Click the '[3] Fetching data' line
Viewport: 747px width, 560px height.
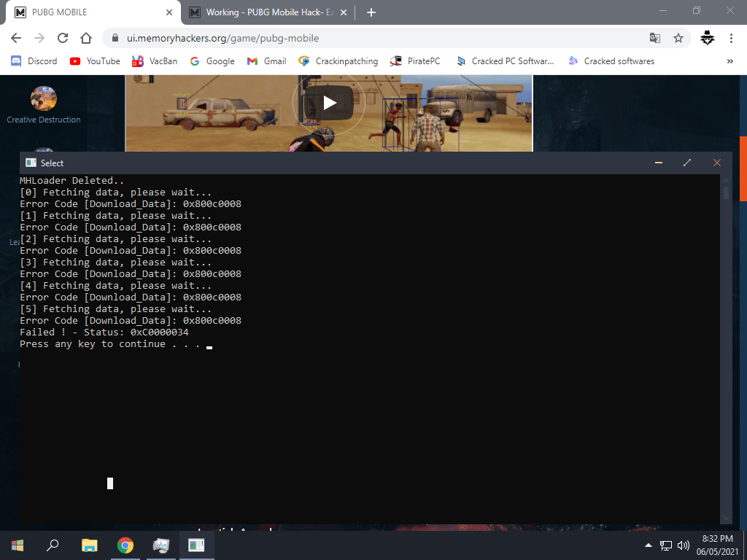click(115, 262)
